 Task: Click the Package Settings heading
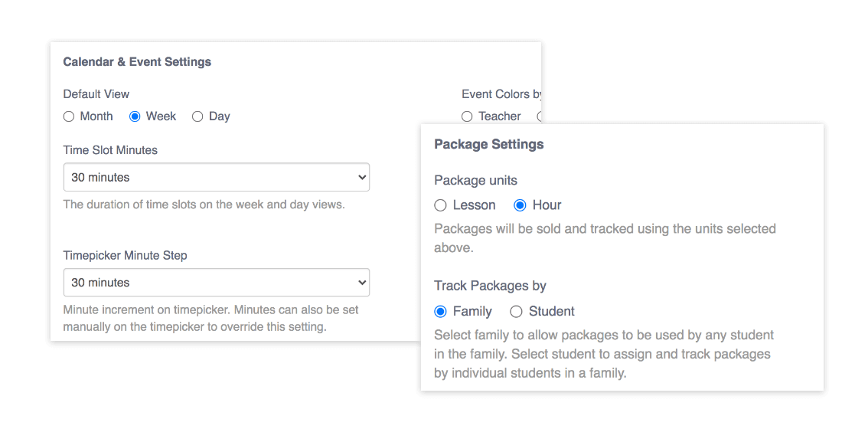coord(489,144)
